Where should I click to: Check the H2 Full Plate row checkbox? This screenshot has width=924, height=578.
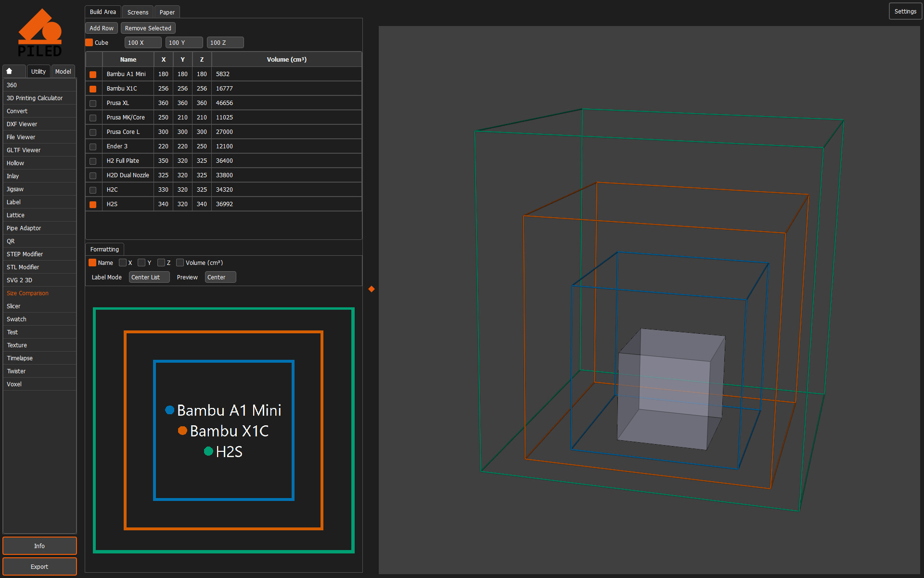[93, 161]
